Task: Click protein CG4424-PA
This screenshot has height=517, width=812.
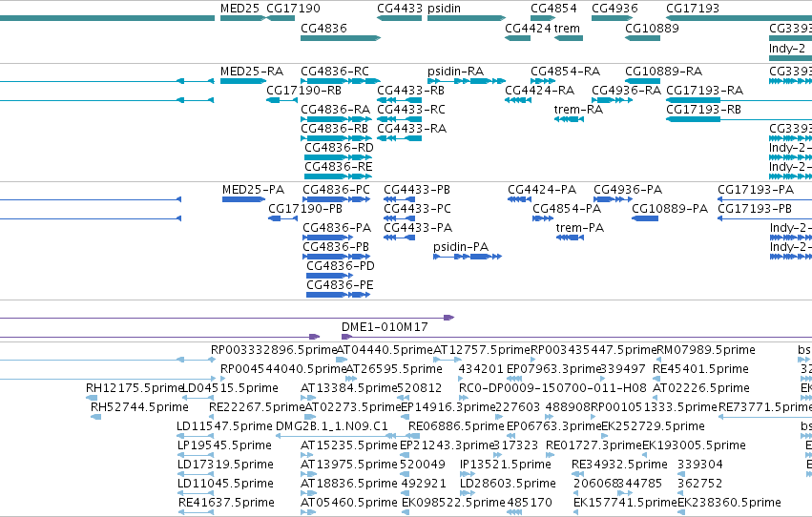Action: [x=542, y=190]
